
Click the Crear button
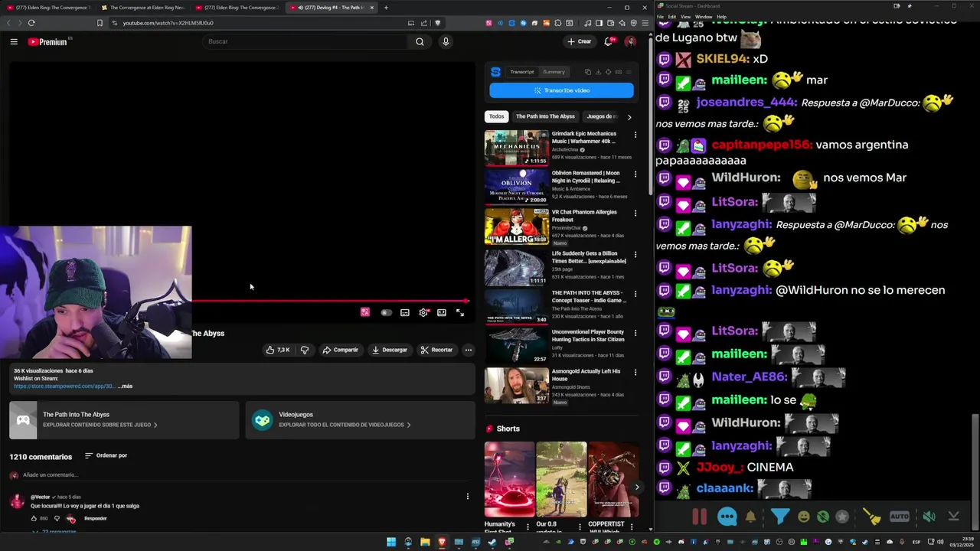(x=580, y=41)
